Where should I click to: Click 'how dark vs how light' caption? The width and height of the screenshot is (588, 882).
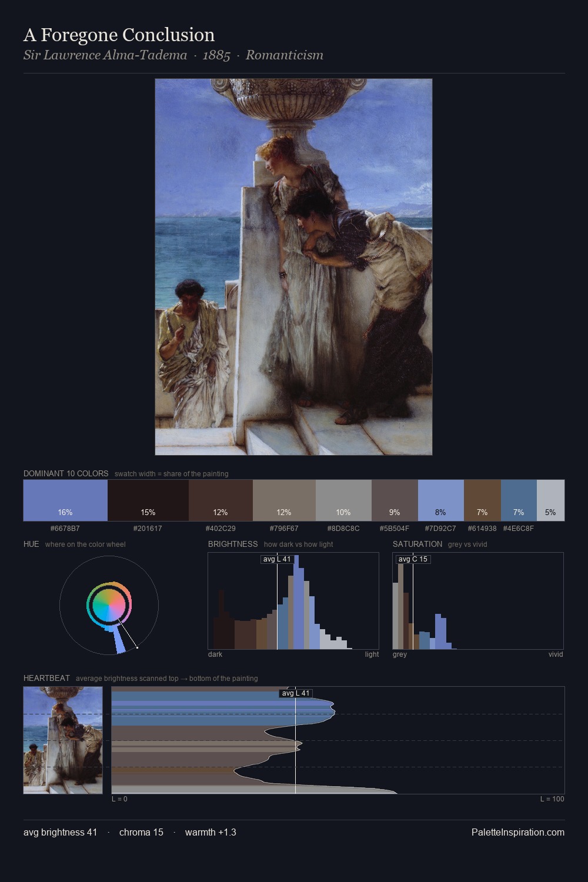click(x=299, y=544)
